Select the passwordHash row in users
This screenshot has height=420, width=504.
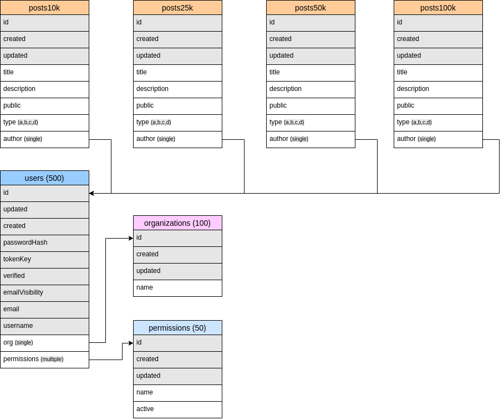point(45,243)
